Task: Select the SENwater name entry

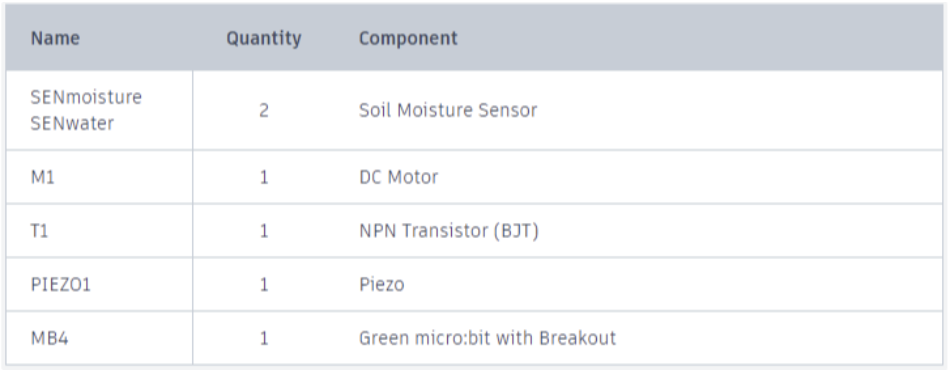Action: (73, 123)
